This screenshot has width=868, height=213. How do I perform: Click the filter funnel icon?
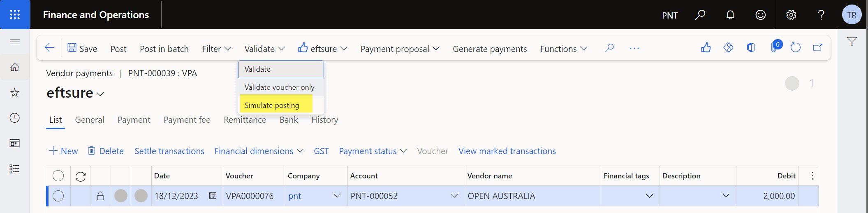click(852, 41)
